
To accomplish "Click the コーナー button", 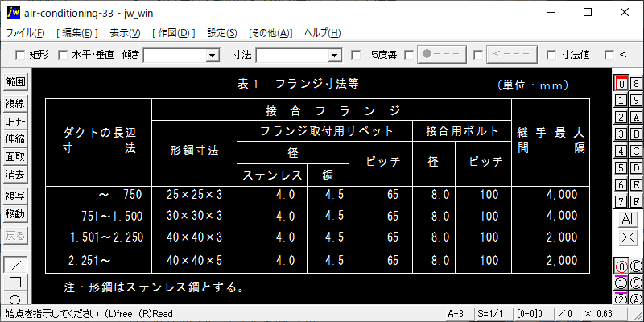I will (x=15, y=122).
